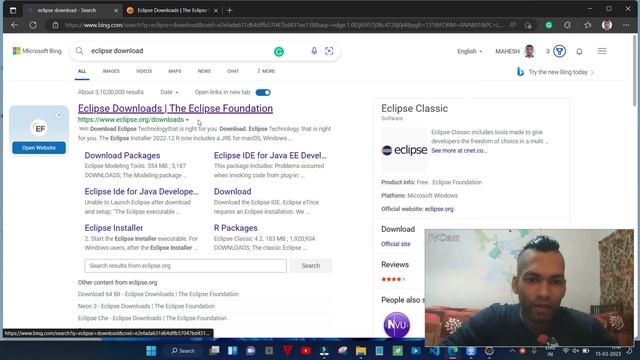
Task: Click the Open Website button
Action: 39,148
